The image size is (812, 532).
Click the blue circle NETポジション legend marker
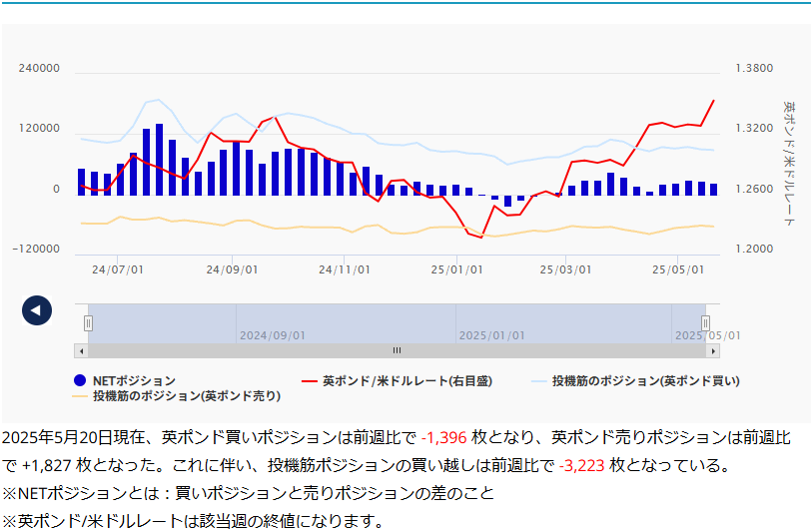pos(81,380)
